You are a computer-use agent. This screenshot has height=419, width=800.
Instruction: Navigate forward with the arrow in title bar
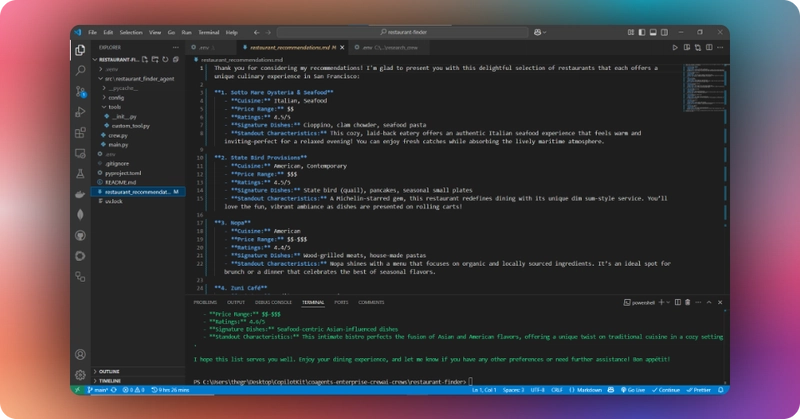[268, 32]
